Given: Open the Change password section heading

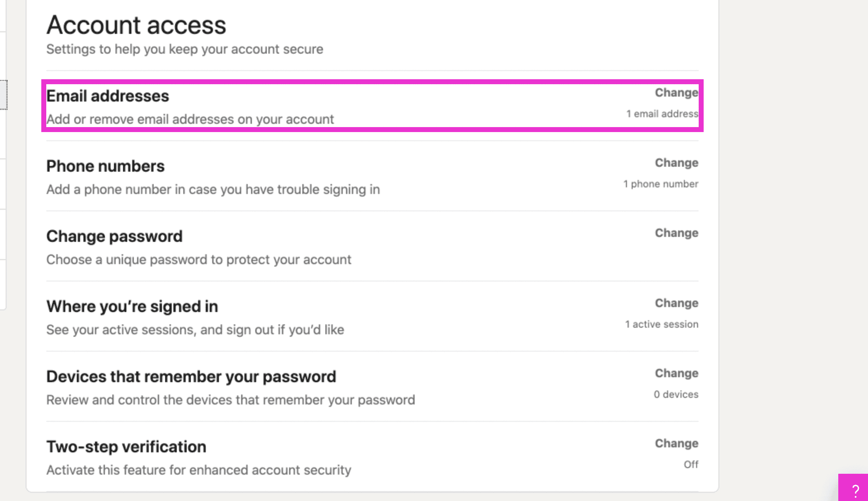Looking at the screenshot, I should tap(114, 236).
